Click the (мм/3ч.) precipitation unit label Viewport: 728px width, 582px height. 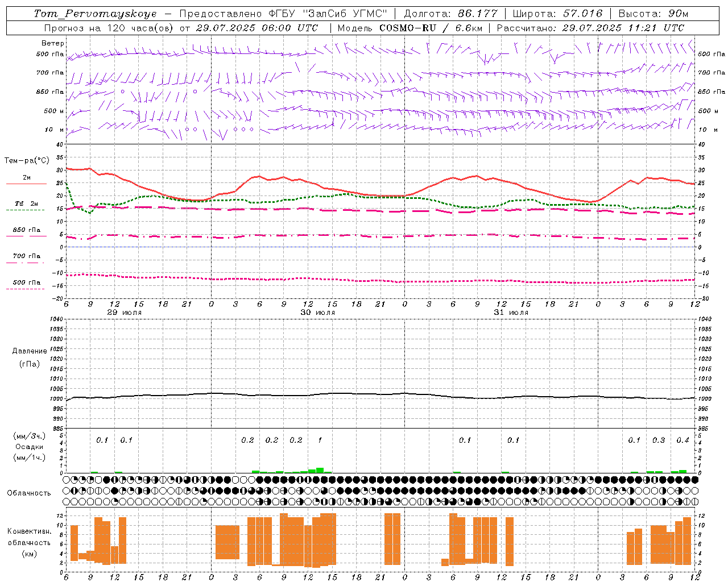pos(30,436)
